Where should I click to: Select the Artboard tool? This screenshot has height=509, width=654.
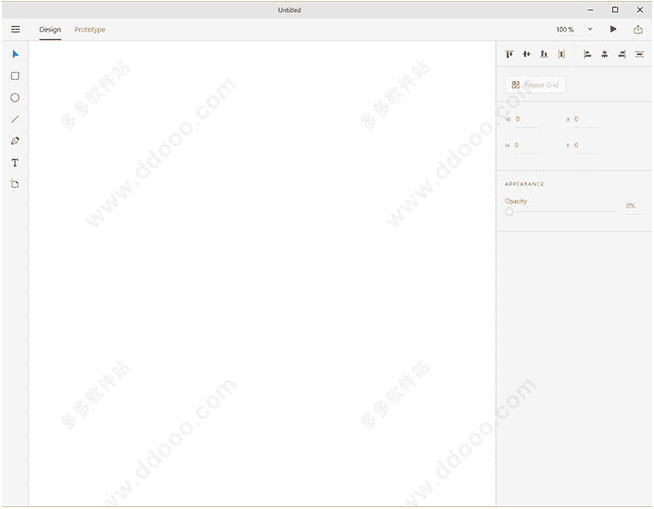[x=15, y=184]
